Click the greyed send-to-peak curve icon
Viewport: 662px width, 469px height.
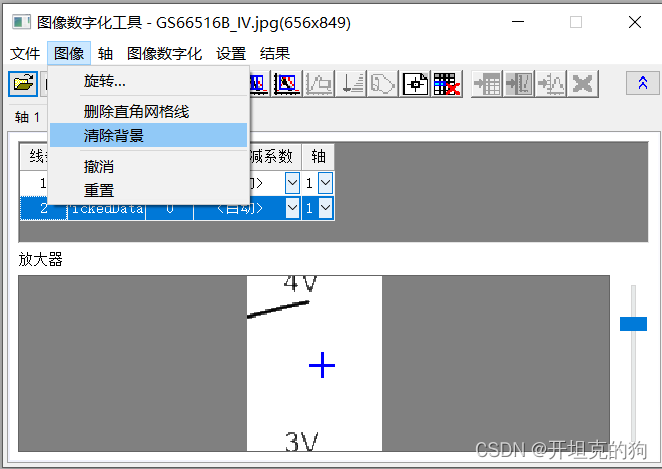tap(551, 84)
